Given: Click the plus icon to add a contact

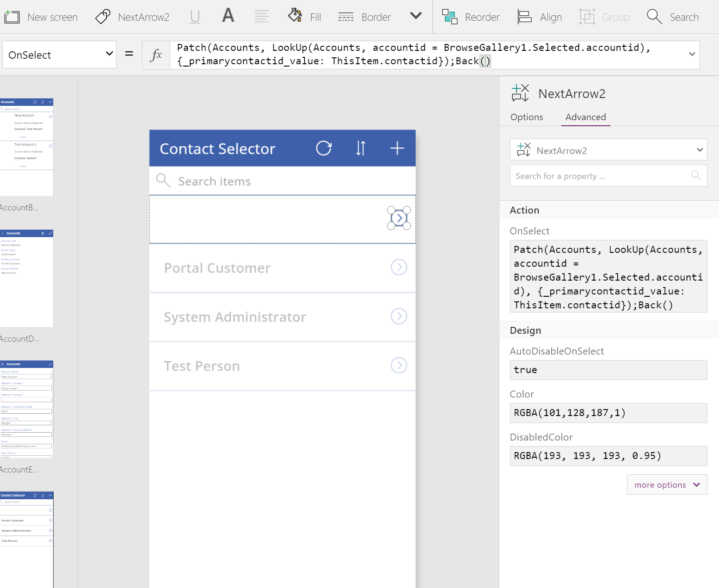Looking at the screenshot, I should 397,148.
